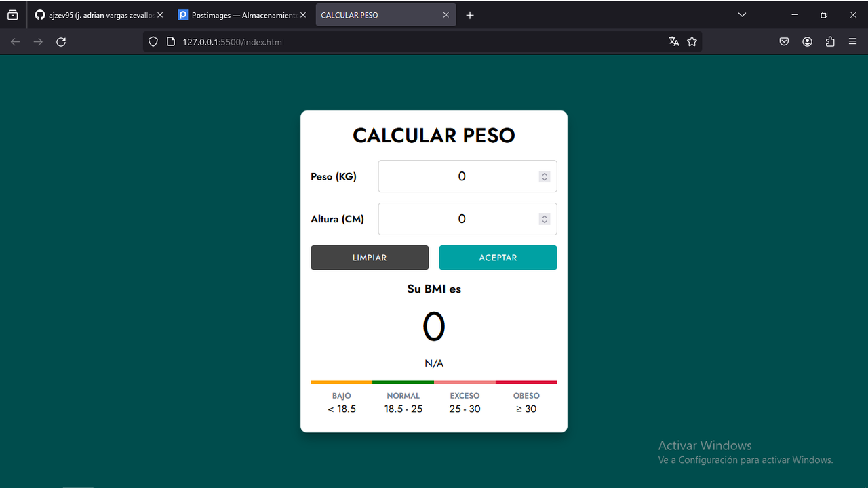Open a new browser tab with the plus

click(x=470, y=14)
